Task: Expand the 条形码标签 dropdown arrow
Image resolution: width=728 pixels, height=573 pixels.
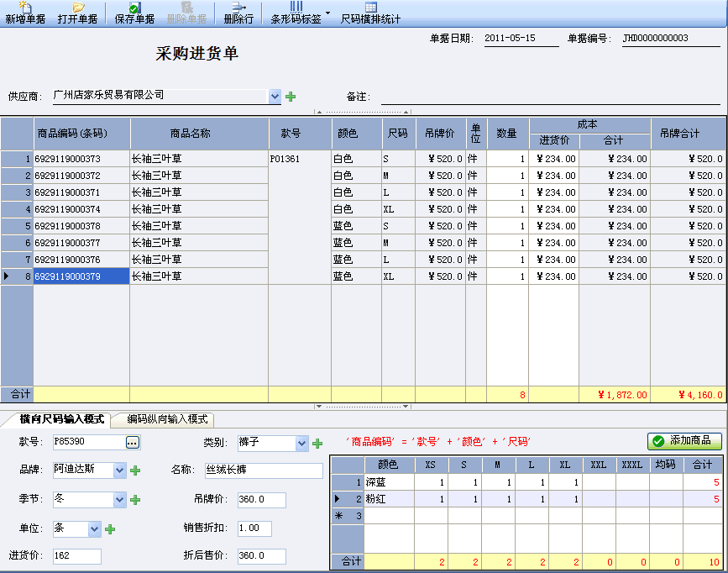Action: [x=327, y=13]
